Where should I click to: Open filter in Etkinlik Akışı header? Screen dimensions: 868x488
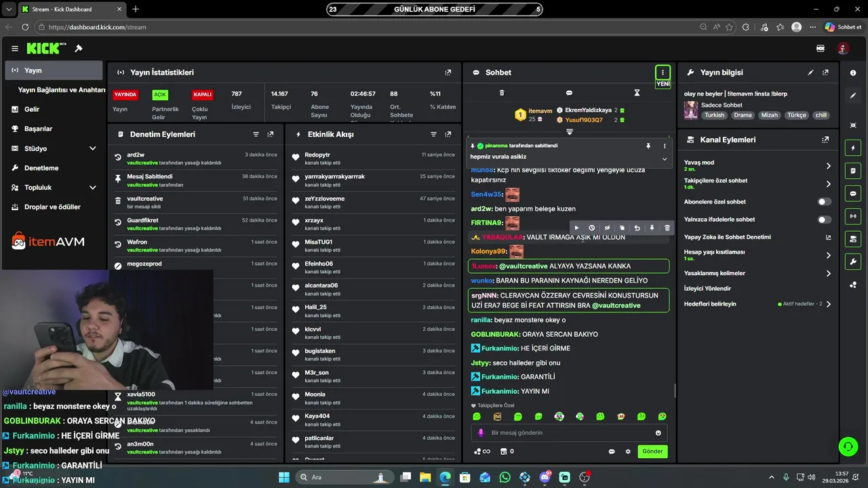click(x=433, y=134)
